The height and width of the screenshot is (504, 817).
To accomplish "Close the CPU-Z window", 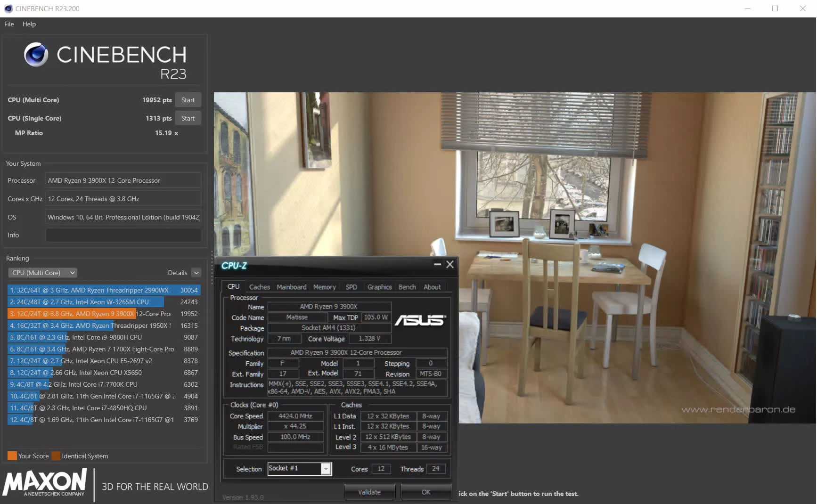I will 450,265.
